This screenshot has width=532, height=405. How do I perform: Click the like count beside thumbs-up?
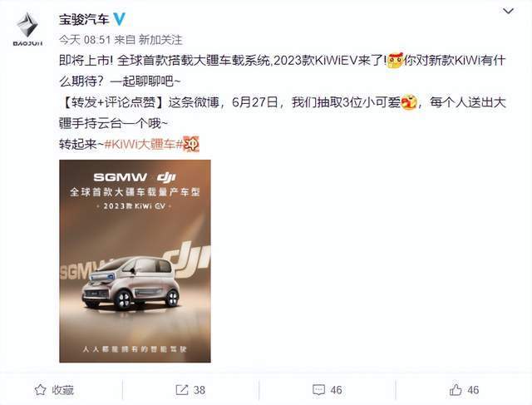[x=473, y=390]
